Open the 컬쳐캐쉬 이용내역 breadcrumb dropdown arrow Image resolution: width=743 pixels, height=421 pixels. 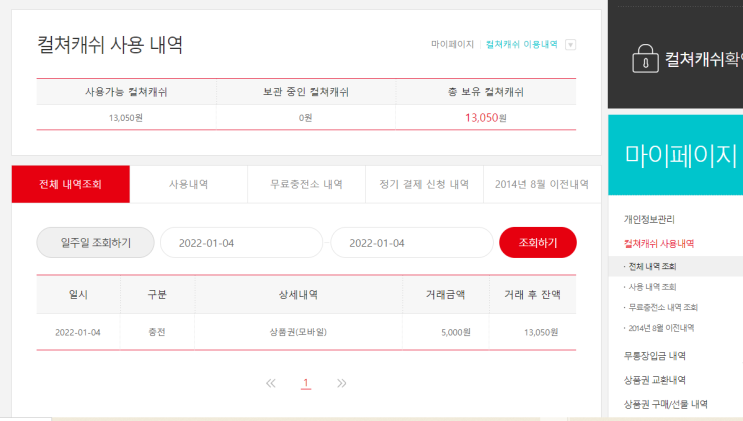[x=570, y=45]
